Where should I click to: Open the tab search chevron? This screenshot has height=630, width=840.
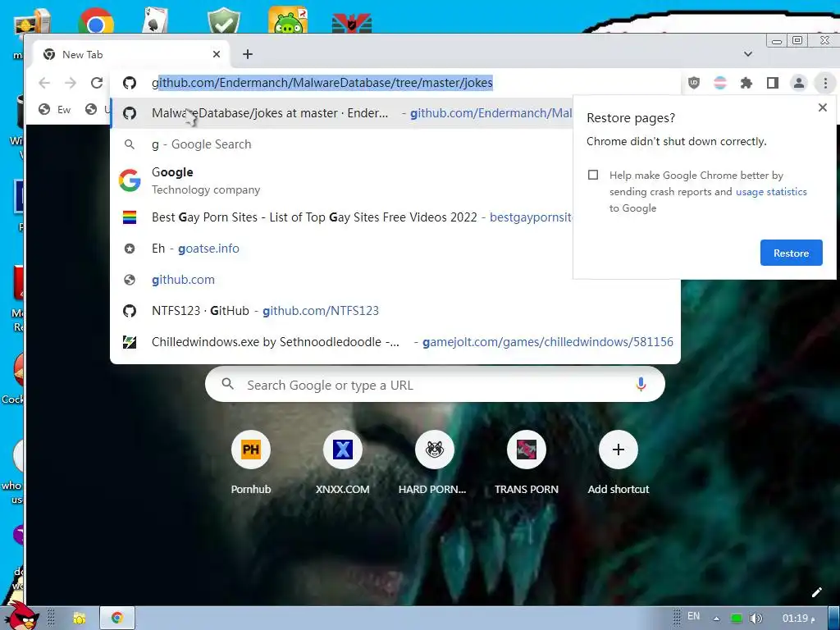click(748, 54)
